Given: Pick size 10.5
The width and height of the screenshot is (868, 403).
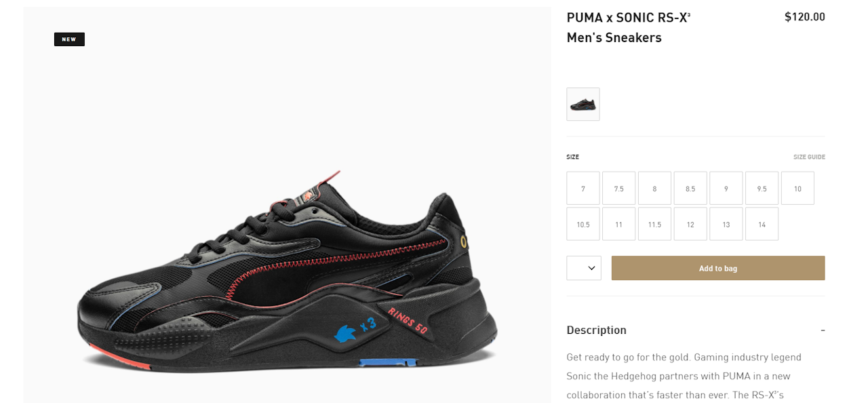Looking at the screenshot, I should [583, 224].
